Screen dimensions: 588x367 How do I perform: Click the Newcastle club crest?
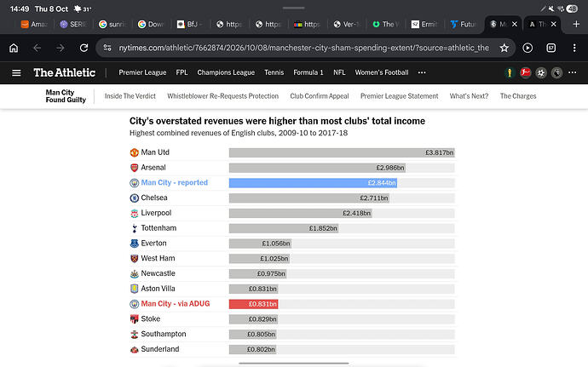(x=135, y=274)
